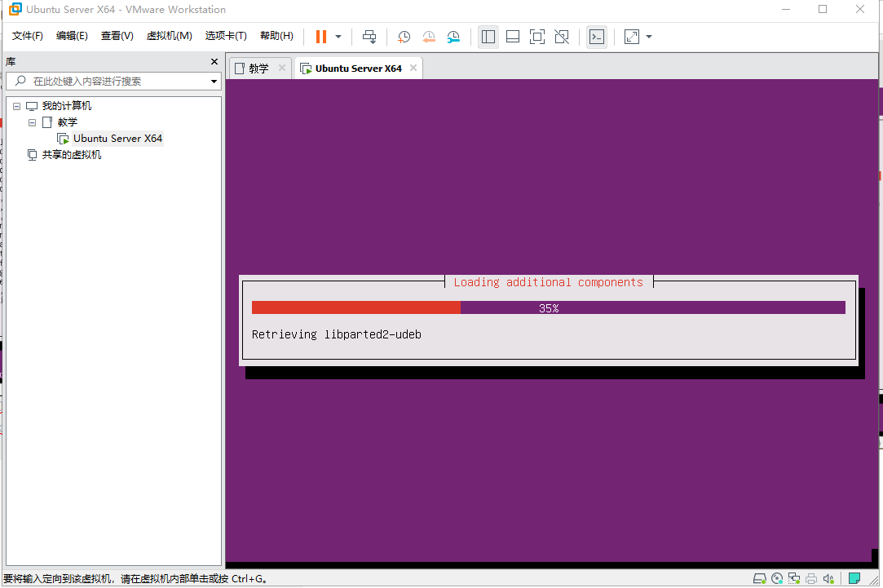Viewport: 883px width, 588px height.
Task: Collapse the 我的计算机 tree node
Action: click(x=17, y=106)
